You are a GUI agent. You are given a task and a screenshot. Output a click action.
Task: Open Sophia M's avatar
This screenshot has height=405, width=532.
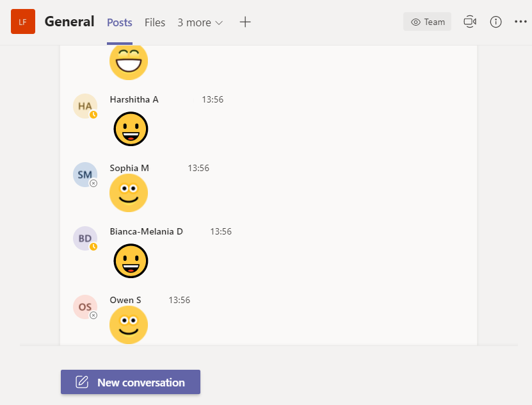pos(85,174)
